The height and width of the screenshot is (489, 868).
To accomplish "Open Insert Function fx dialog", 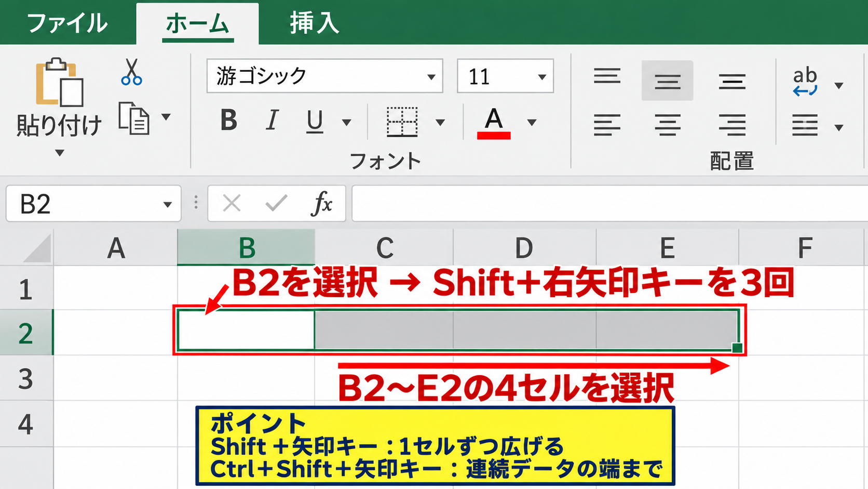I will point(322,203).
